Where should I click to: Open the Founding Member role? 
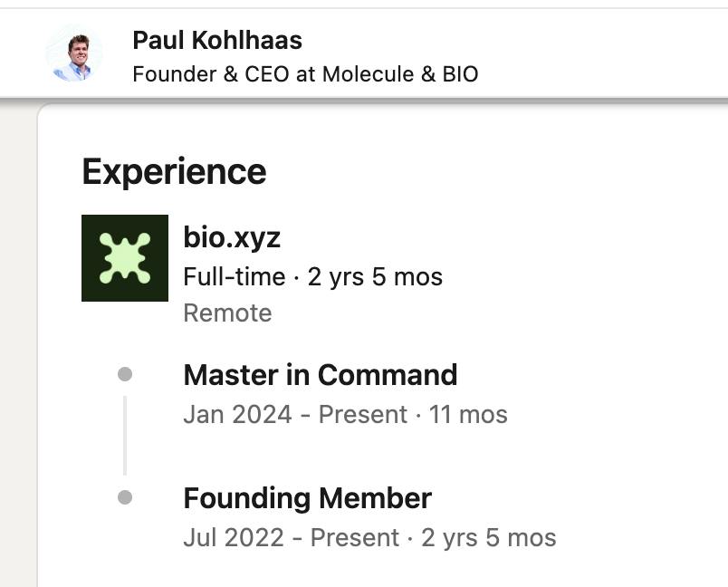click(307, 498)
